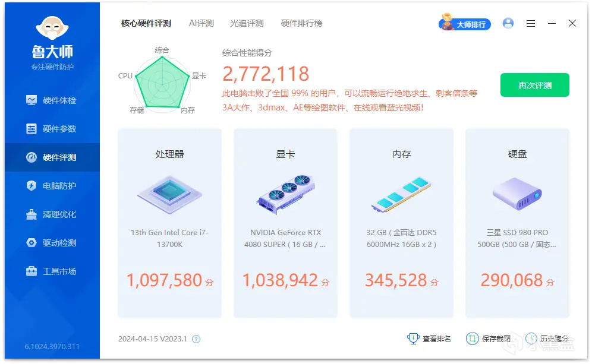Click the 内存 card title
This screenshot has height=364, width=592.
401,154
